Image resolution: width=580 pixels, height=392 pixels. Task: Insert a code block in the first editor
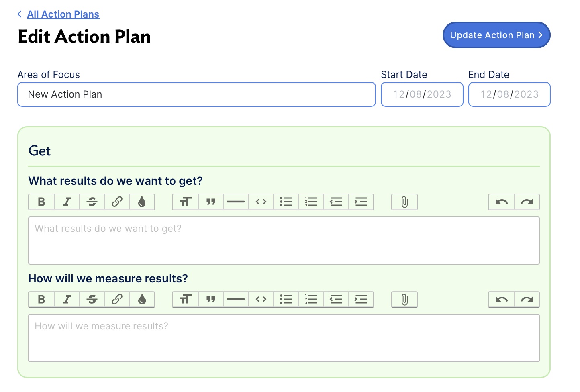pyautogui.click(x=261, y=202)
